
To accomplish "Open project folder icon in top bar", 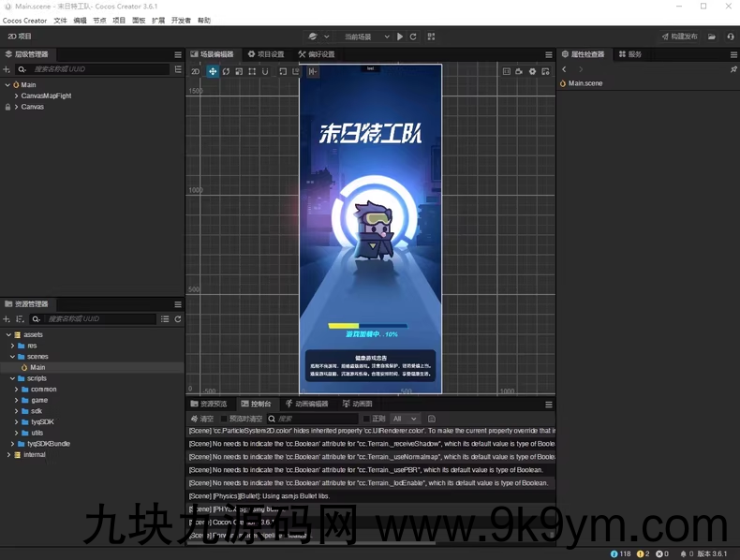I will 712,37.
